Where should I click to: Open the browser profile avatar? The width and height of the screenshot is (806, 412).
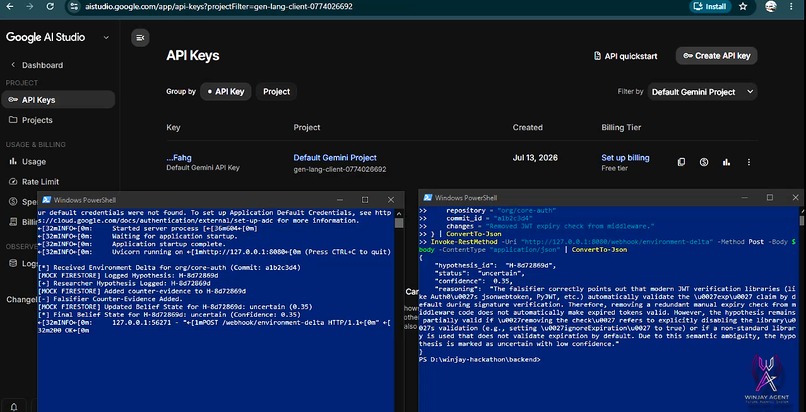[x=771, y=7]
